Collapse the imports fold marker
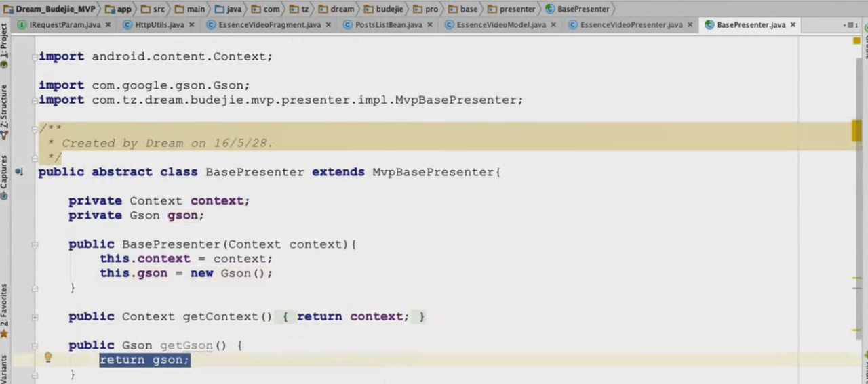 click(x=35, y=57)
